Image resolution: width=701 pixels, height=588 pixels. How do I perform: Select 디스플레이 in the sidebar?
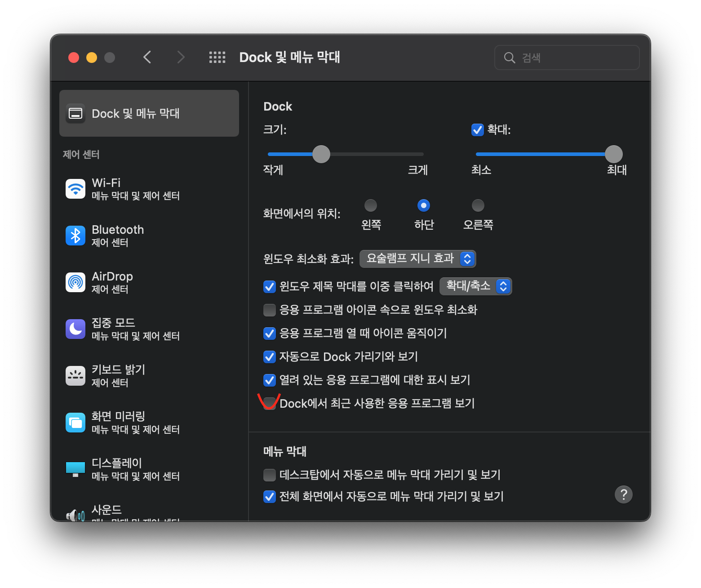(x=149, y=469)
